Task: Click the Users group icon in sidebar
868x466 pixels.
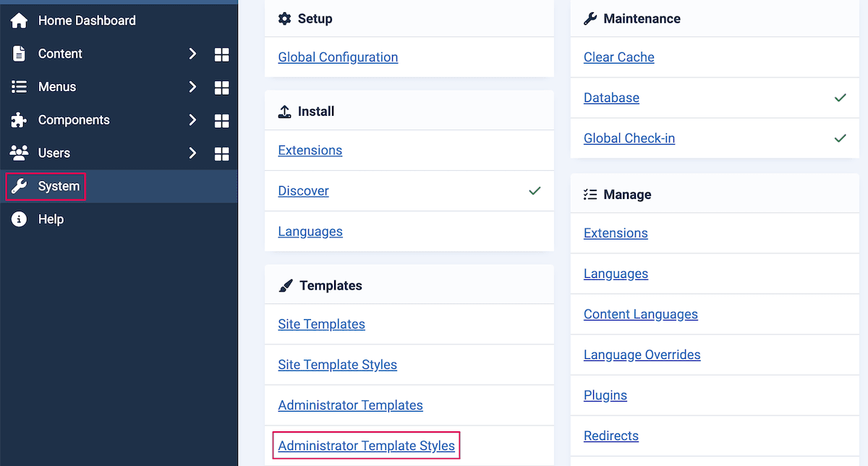Action: [20, 153]
